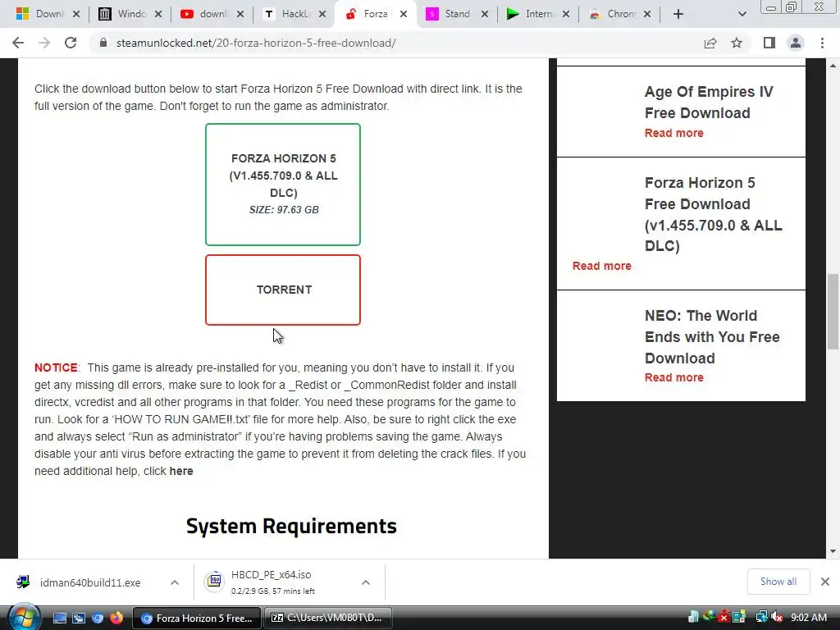Click the Forza Horizon 5 download button
Image resolution: width=840 pixels, height=630 pixels.
pos(283,185)
